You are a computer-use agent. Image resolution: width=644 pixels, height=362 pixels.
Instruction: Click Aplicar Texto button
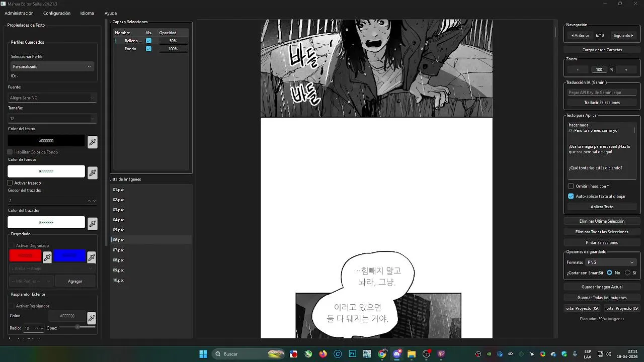pos(602,207)
